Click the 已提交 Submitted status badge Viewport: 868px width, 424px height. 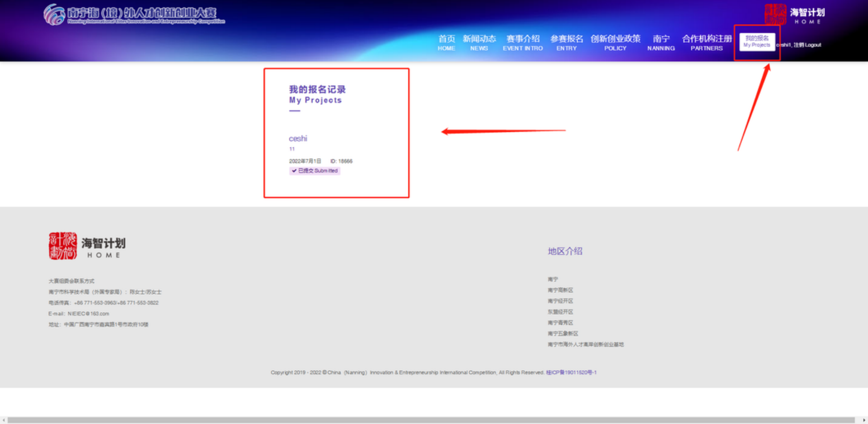(x=314, y=171)
